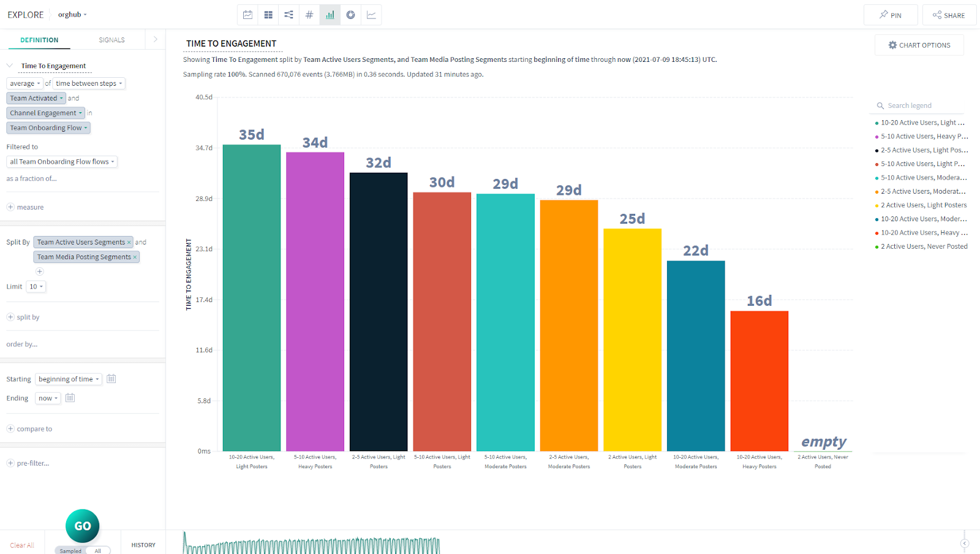Screen dimensions: 980x554
Task: Open the flow diagram view icon
Action: (x=288, y=15)
